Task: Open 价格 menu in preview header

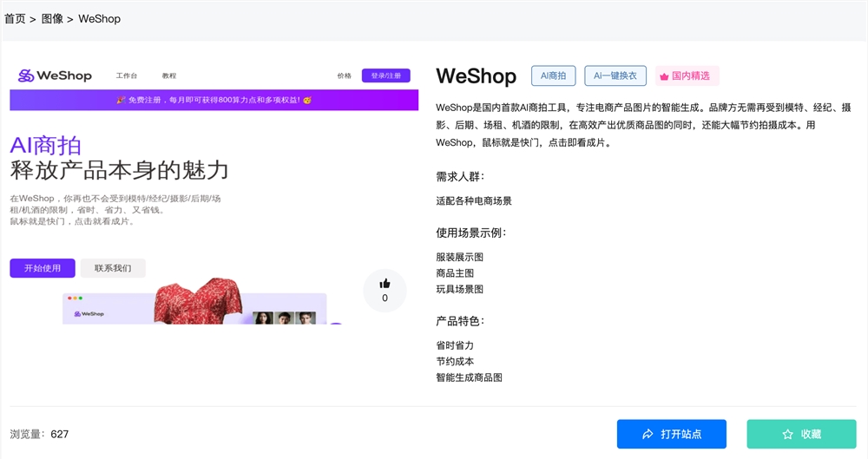Action: point(345,75)
